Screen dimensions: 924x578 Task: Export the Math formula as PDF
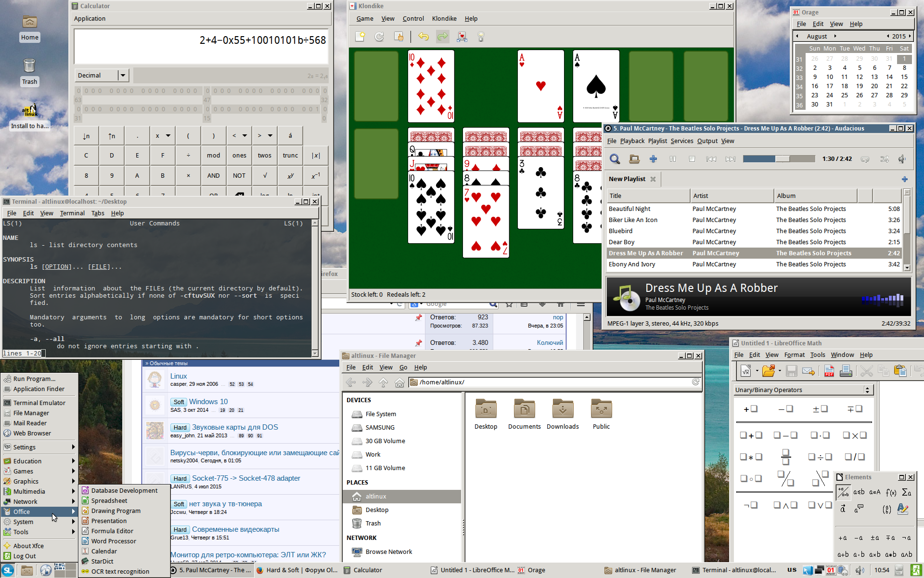point(829,371)
